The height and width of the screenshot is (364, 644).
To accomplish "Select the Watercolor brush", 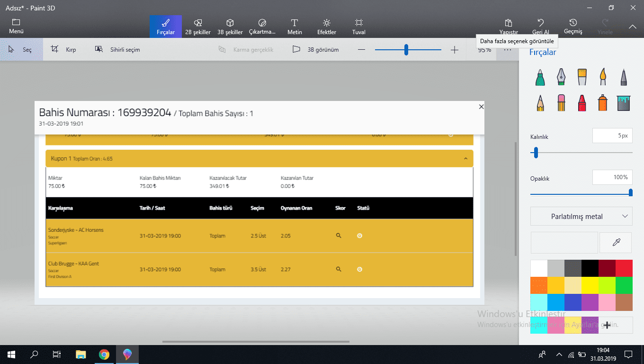I will tap(603, 77).
